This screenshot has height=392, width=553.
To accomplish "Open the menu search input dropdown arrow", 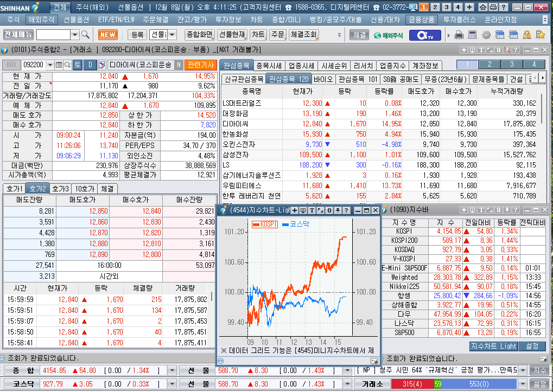I will 75,35.
